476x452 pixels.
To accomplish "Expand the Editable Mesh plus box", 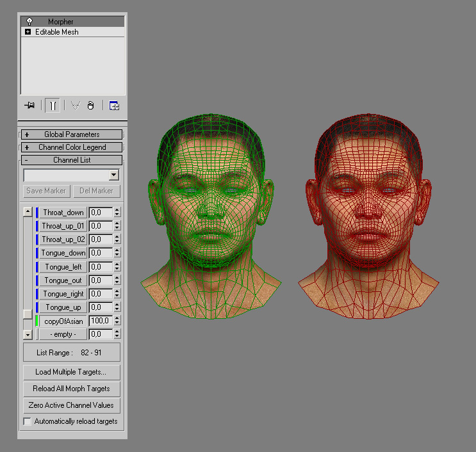I will (28, 31).
